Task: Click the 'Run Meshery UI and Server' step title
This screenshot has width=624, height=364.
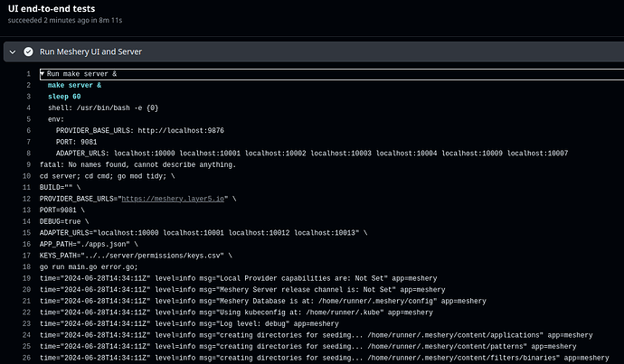Action: [x=90, y=51]
